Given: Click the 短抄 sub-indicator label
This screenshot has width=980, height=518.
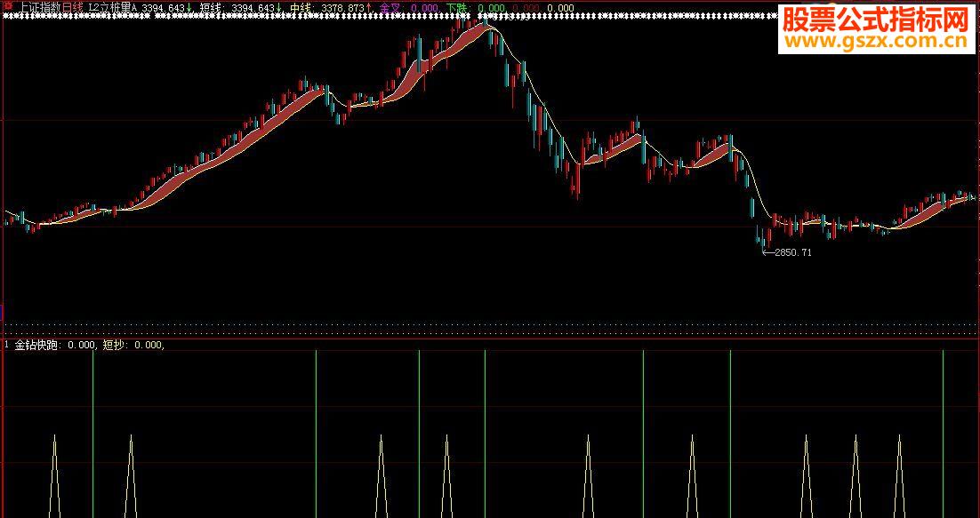Looking at the screenshot, I should pos(115,345).
